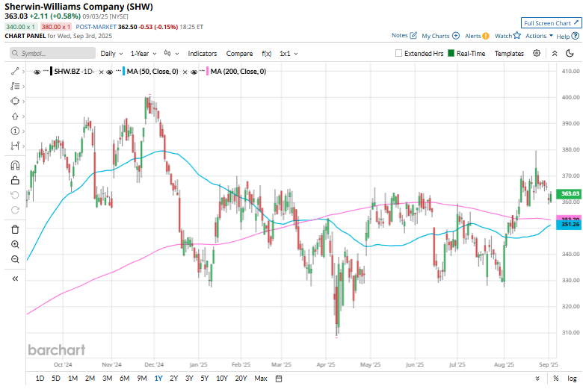
Task: Undo the last drawing action
Action: (x=15, y=195)
